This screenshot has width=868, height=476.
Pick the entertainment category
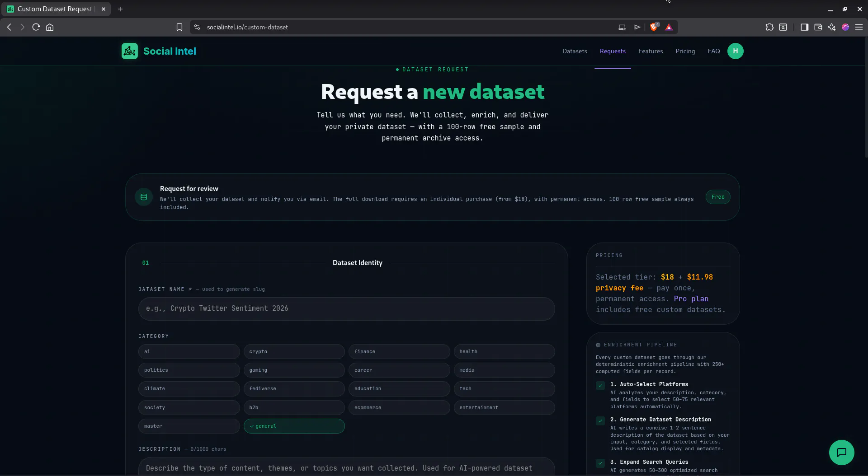click(x=504, y=407)
